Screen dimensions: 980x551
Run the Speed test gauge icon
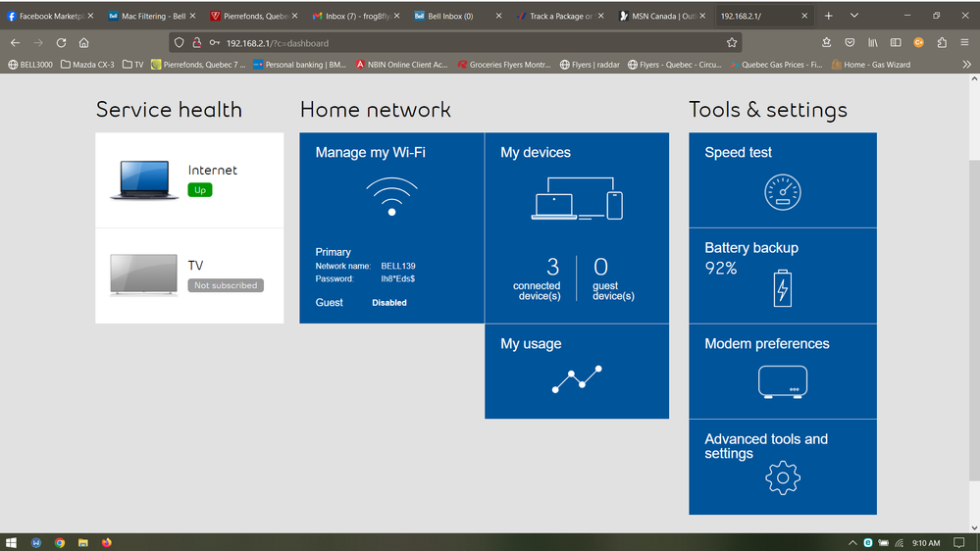(x=782, y=192)
